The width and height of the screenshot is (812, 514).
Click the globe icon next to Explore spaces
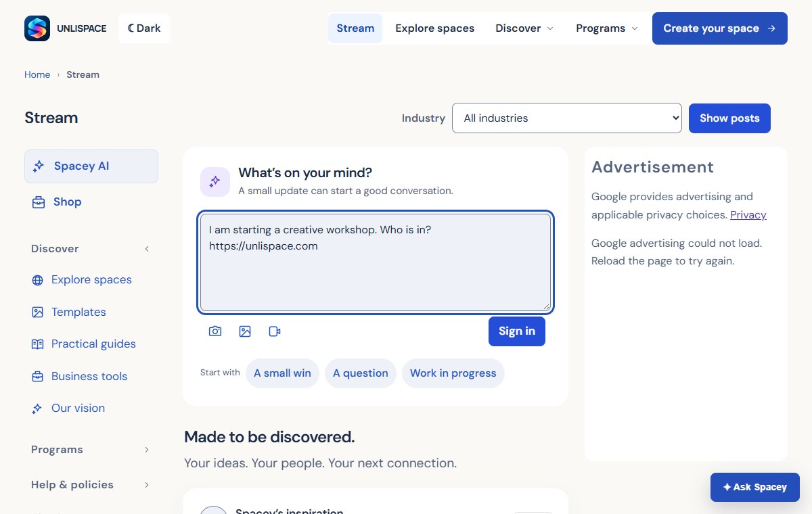click(38, 280)
